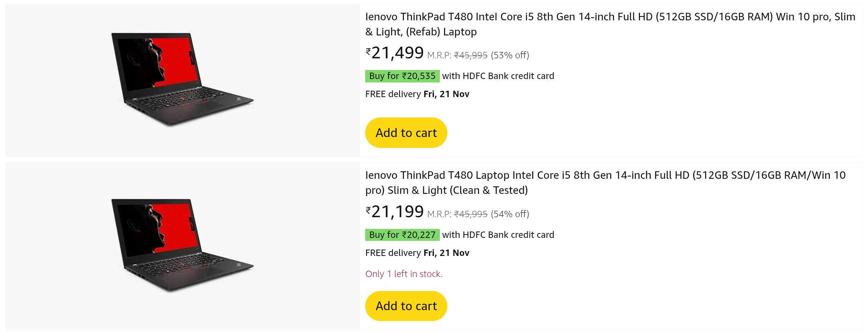Open the first ThinkPad T480 (Refab) product image

tap(182, 79)
